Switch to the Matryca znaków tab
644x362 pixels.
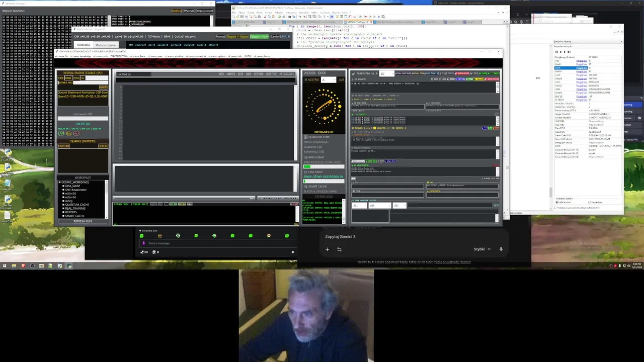(x=105, y=45)
